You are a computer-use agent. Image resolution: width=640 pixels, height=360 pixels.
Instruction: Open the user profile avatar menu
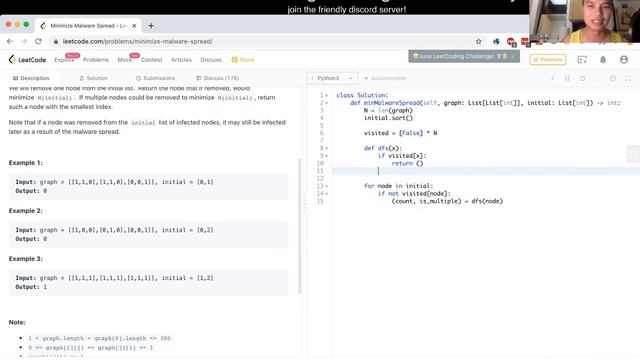[x=624, y=60]
